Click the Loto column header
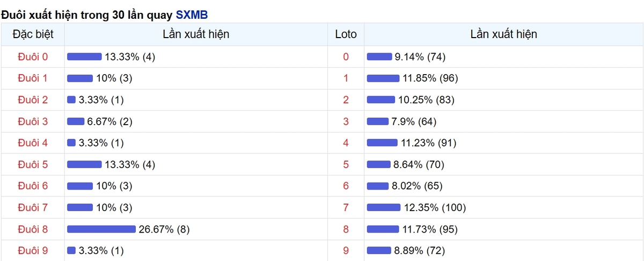The image size is (644, 261). point(346,34)
